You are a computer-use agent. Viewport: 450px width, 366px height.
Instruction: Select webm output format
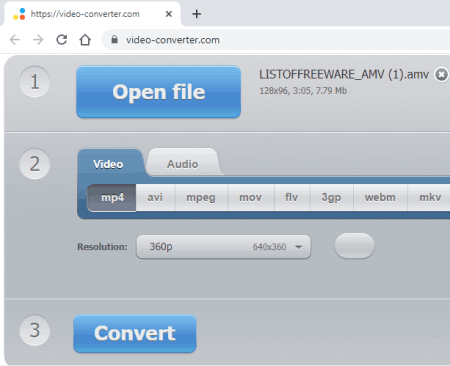pyautogui.click(x=380, y=197)
